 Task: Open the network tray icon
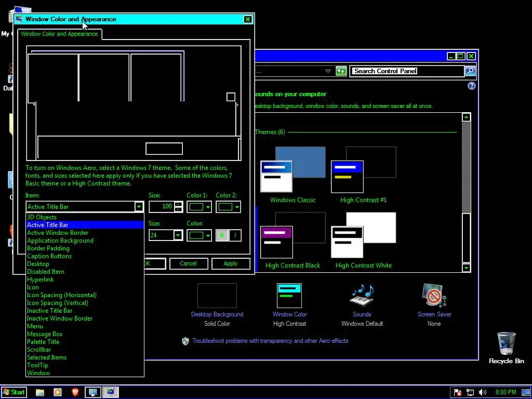coord(470,393)
